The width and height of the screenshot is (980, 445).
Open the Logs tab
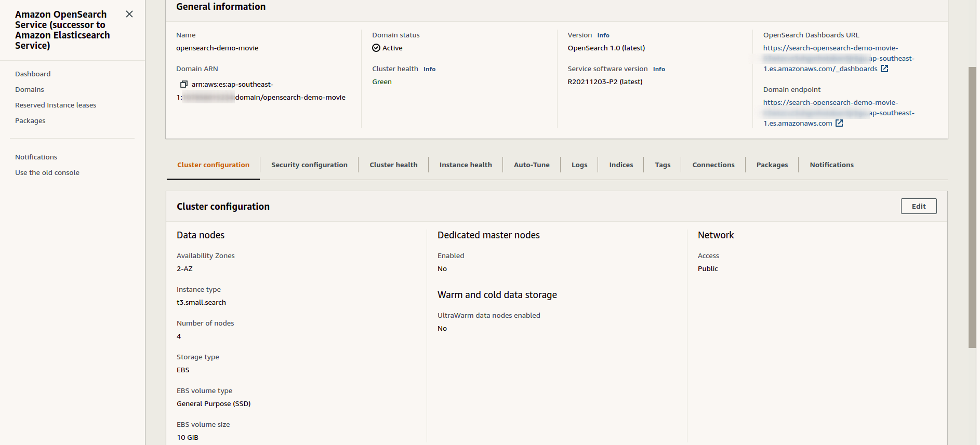[x=579, y=165]
